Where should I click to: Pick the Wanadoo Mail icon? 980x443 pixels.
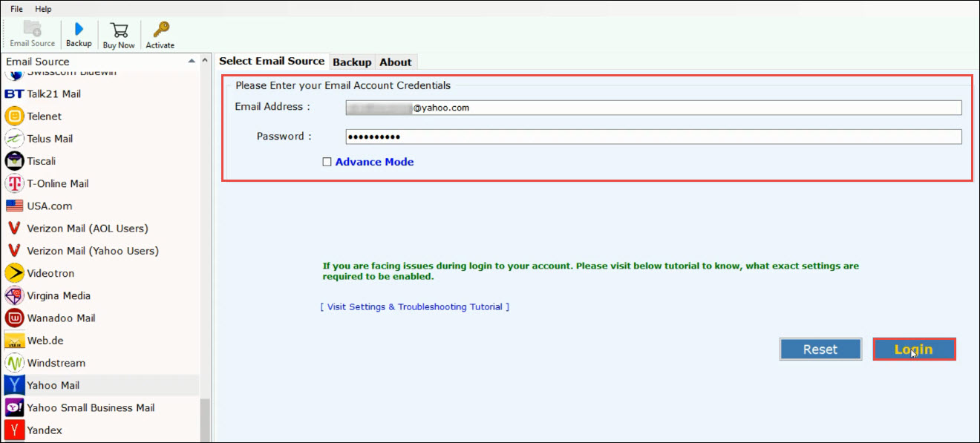coord(14,318)
